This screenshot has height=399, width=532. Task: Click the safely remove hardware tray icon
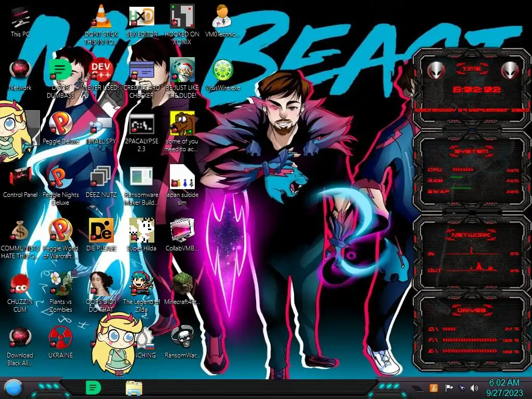461,388
